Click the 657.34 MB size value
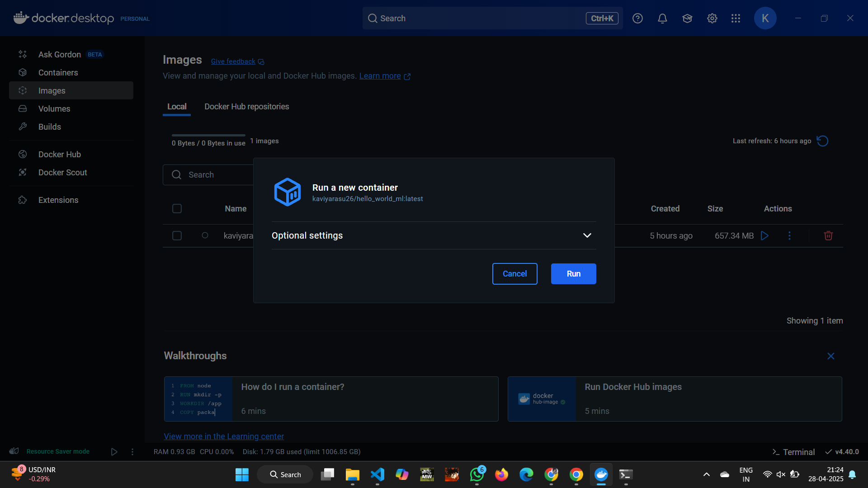Screen dimensions: 868x488 734,236
